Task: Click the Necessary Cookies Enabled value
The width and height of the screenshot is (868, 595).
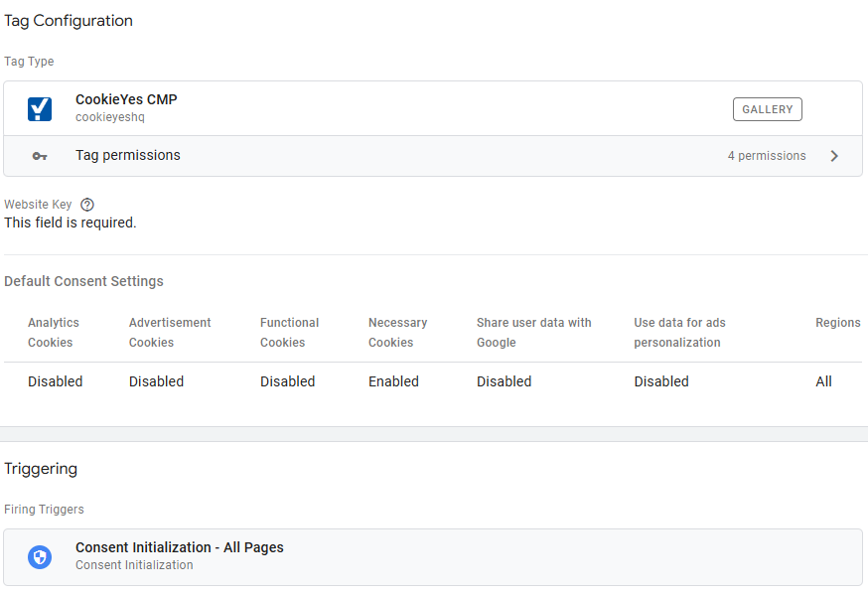Action: (393, 381)
